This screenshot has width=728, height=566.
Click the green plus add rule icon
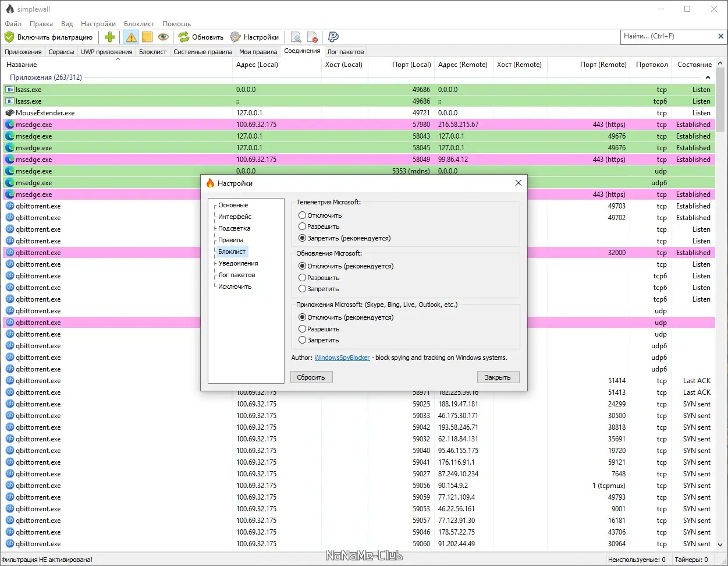(110, 37)
